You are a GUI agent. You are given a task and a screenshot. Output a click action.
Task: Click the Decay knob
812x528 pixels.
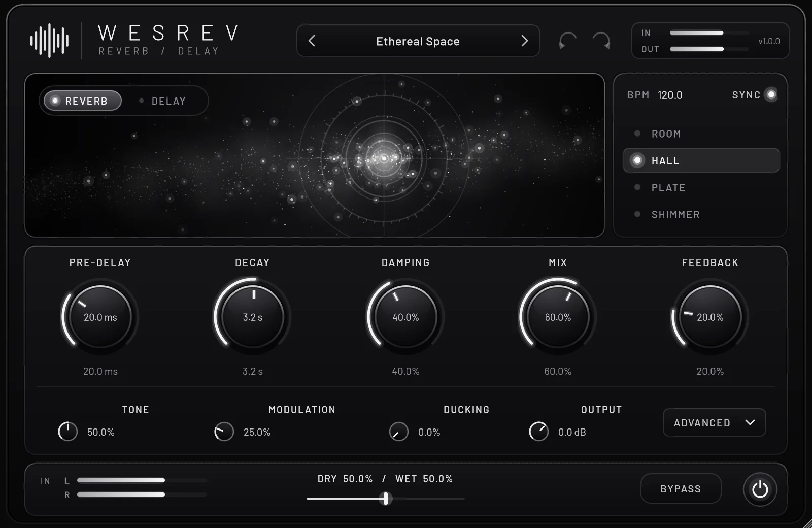(x=252, y=317)
